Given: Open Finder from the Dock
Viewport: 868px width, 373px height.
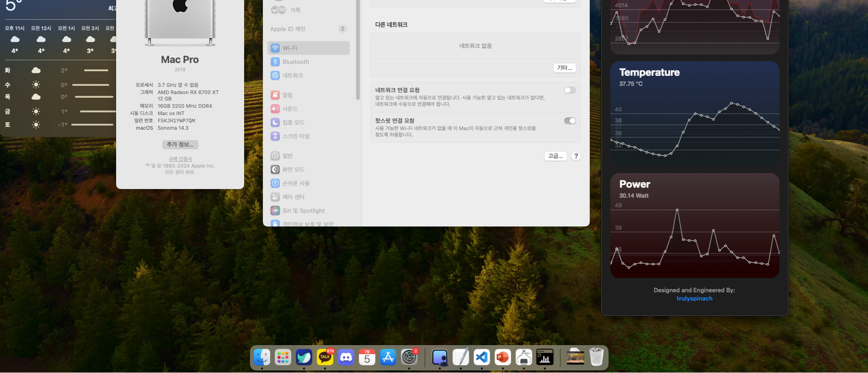Looking at the screenshot, I should (262, 357).
